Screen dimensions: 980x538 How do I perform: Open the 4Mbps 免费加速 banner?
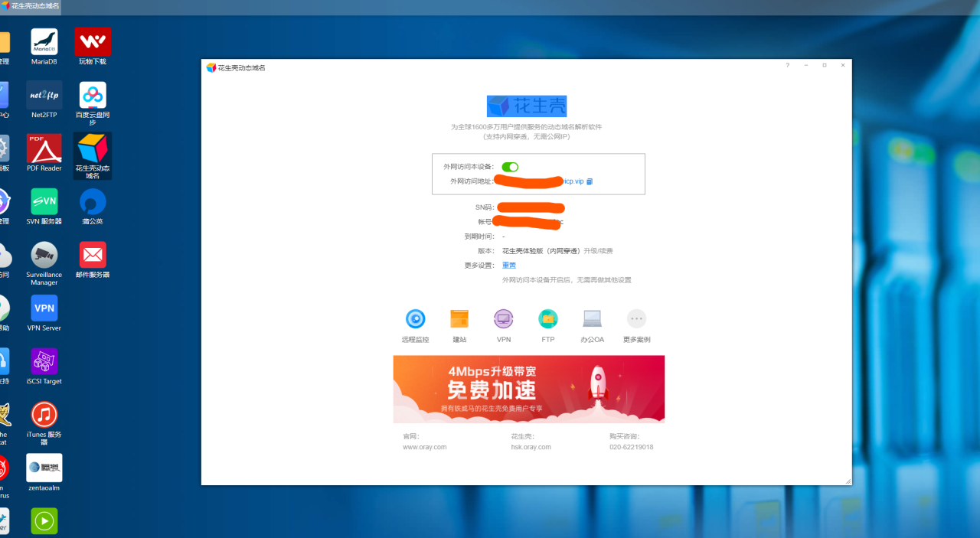point(528,389)
